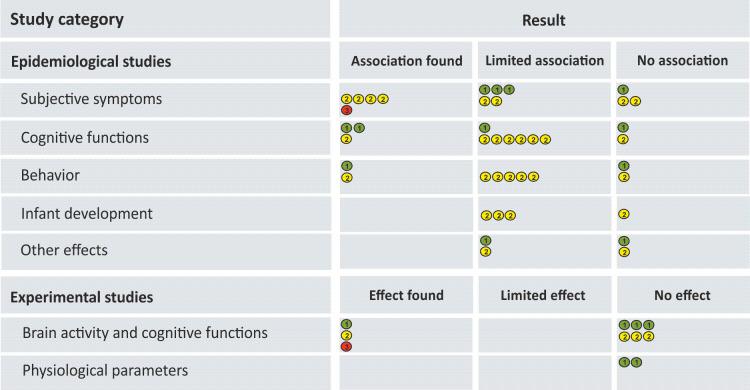This screenshot has height=390, width=750.
Task: Click yellow circle in Behavior No association cell
Action: (623, 177)
